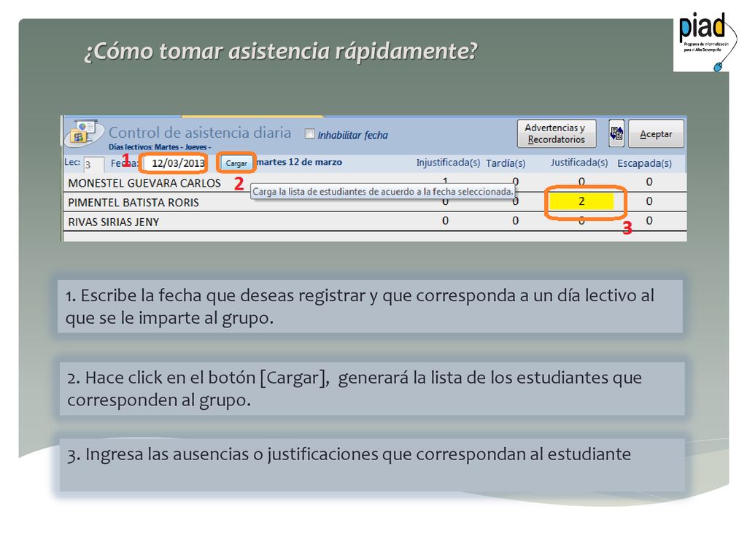Click the Cargar button
The width and height of the screenshot is (747, 560).
point(236,163)
